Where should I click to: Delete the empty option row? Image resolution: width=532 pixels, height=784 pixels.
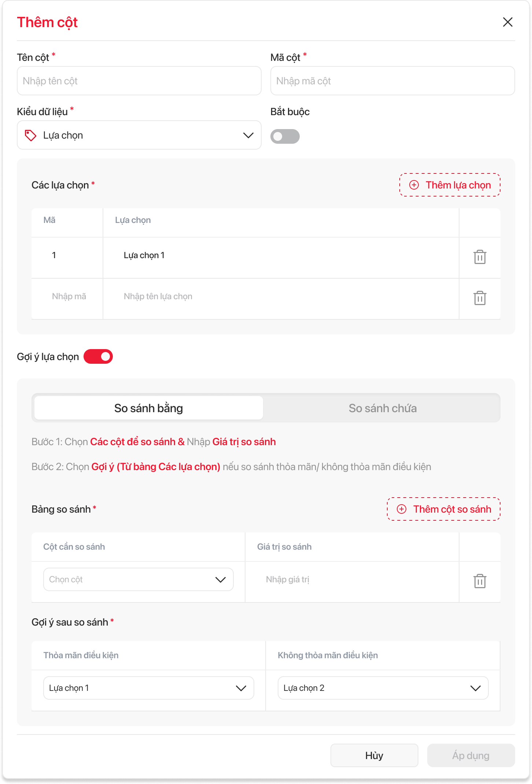pyautogui.click(x=480, y=298)
